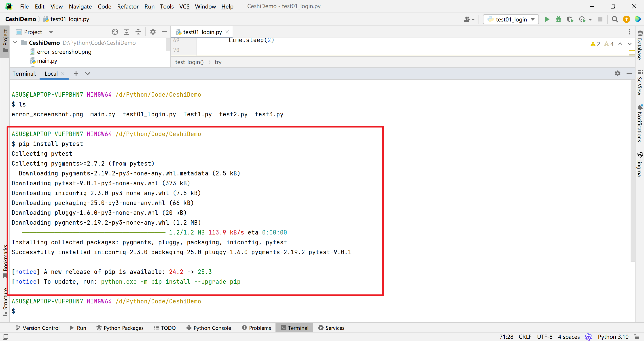Open the user account icon

[x=466, y=19]
